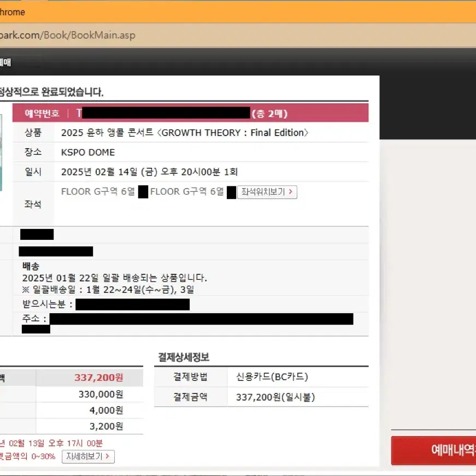The image size is (476, 476).
Task: Select the second 'FLOOR G구역 6열' seat text
Action: tap(187, 192)
